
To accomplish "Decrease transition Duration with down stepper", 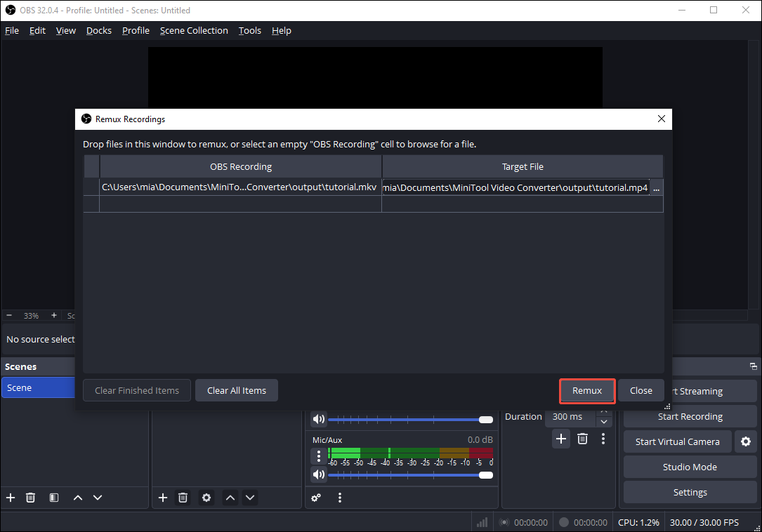I will (604, 421).
